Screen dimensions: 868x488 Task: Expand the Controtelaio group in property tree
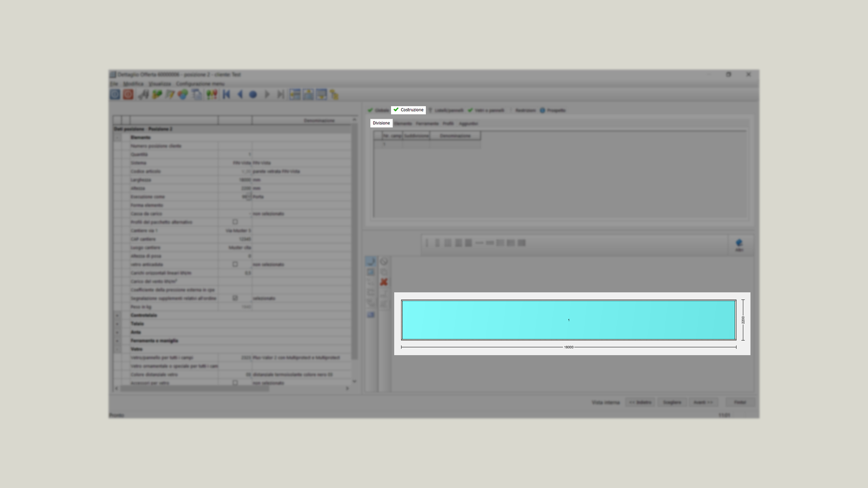coord(118,315)
